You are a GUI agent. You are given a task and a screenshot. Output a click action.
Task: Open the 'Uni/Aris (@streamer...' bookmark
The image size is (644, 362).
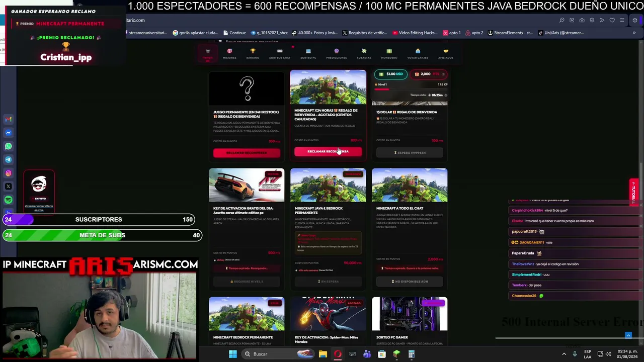(x=561, y=33)
